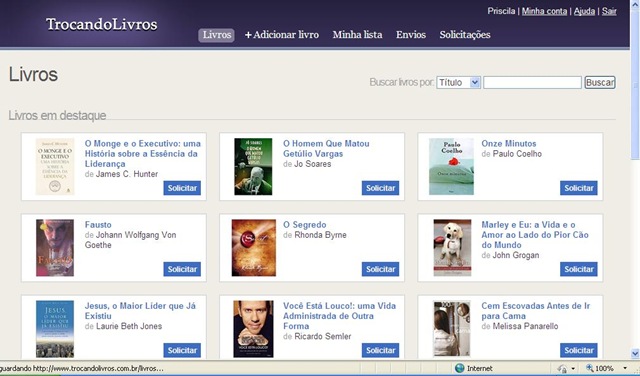Click the page scrollbar down arrow

click(635, 354)
